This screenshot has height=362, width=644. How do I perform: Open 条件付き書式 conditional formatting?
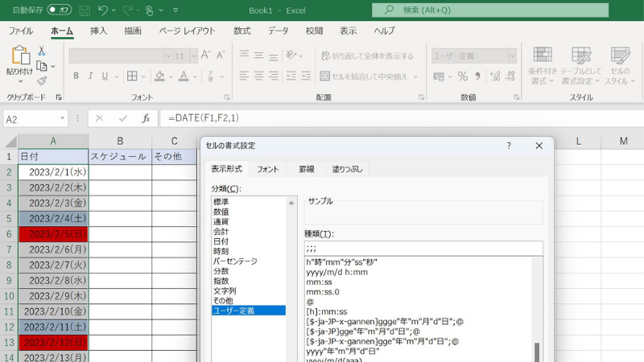click(543, 66)
